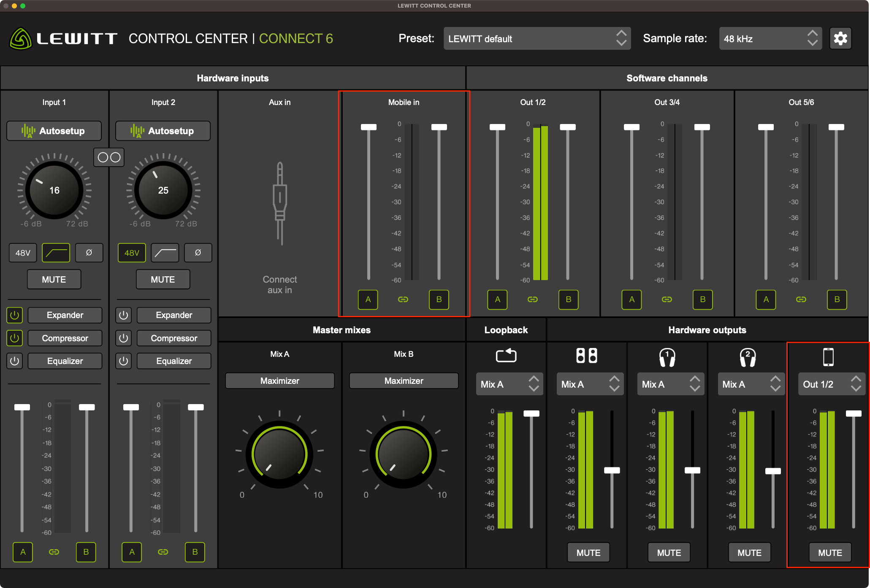This screenshot has height=588, width=870.
Task: Open mobile output source dropdown Out 1/2
Action: pos(832,384)
